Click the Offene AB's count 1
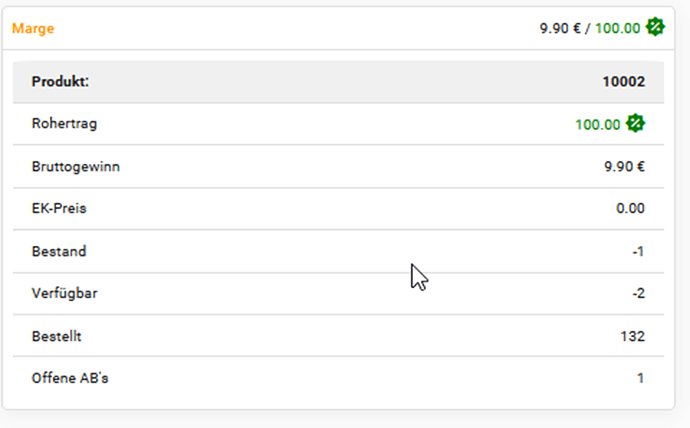Viewport: 690px width, 428px height. (x=641, y=378)
